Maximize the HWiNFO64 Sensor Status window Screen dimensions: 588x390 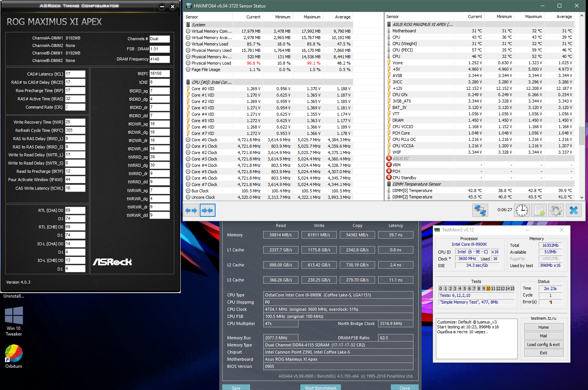point(559,6)
